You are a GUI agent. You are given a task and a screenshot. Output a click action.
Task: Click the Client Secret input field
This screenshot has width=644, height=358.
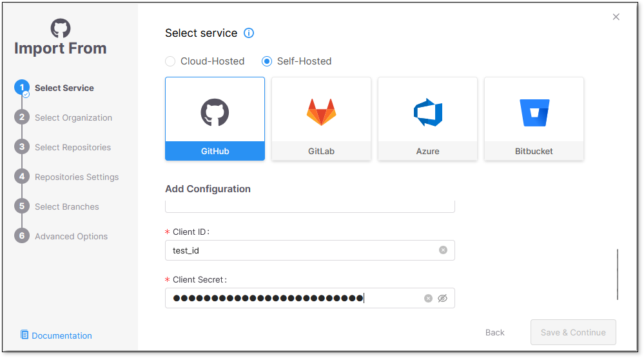point(310,298)
